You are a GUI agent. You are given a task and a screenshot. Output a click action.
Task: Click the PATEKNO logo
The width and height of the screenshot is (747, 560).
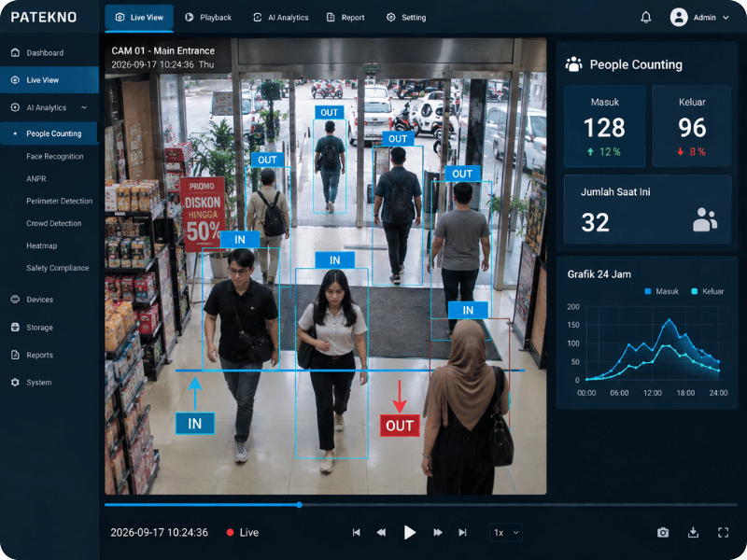44,18
